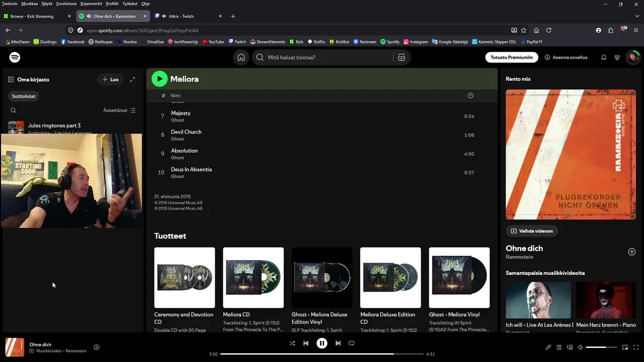Viewport: 644px width, 362px height.
Task: Switch to the Attrix - Twitch tab
Action: pos(189,16)
